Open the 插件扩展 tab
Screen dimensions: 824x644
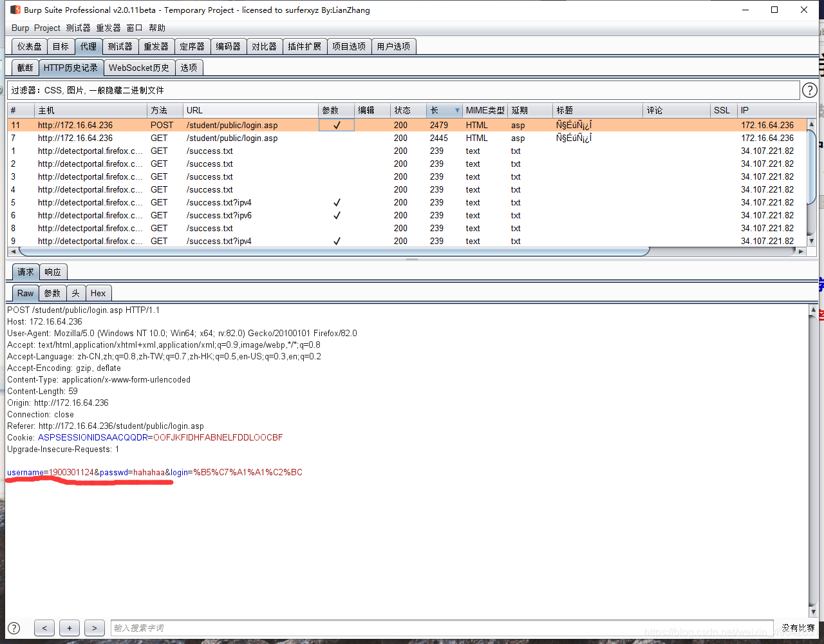(304, 46)
